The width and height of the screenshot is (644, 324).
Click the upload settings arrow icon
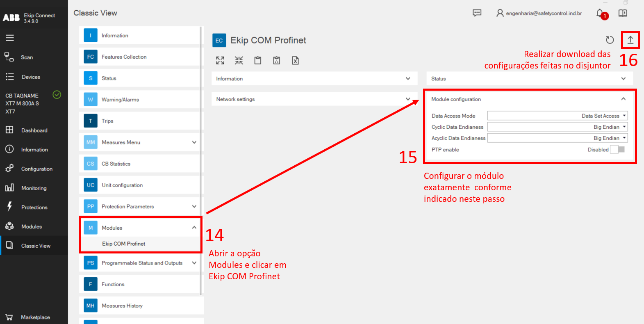pos(630,40)
